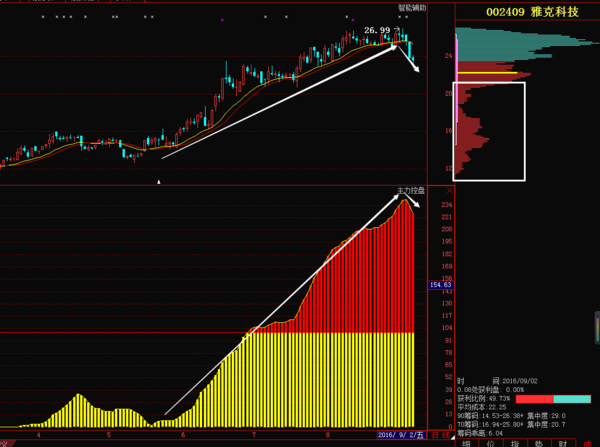Open the 财 financial tab
The width and height of the screenshot is (600, 447).
563,443
